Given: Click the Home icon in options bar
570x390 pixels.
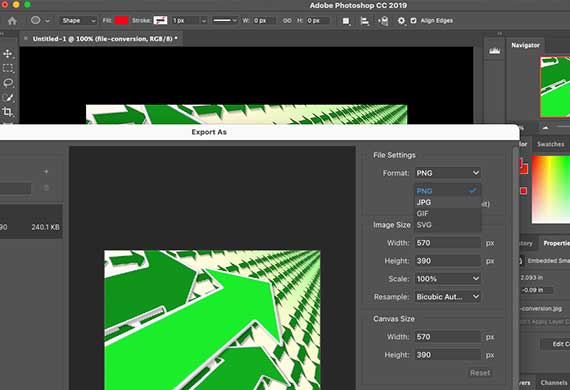Looking at the screenshot, I should pos(12,21).
